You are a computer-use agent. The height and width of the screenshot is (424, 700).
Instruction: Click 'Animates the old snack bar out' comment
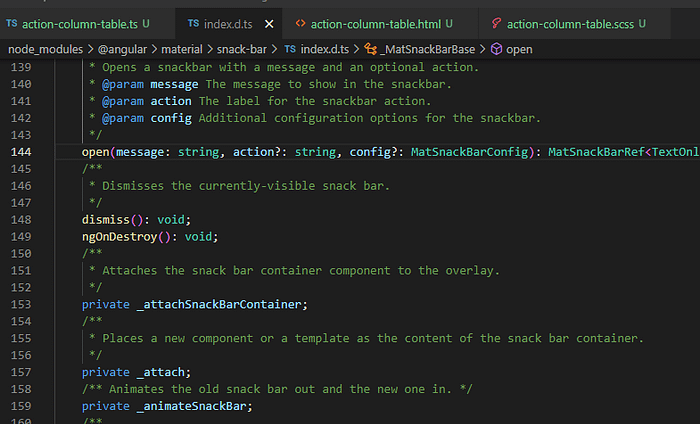pos(277,389)
